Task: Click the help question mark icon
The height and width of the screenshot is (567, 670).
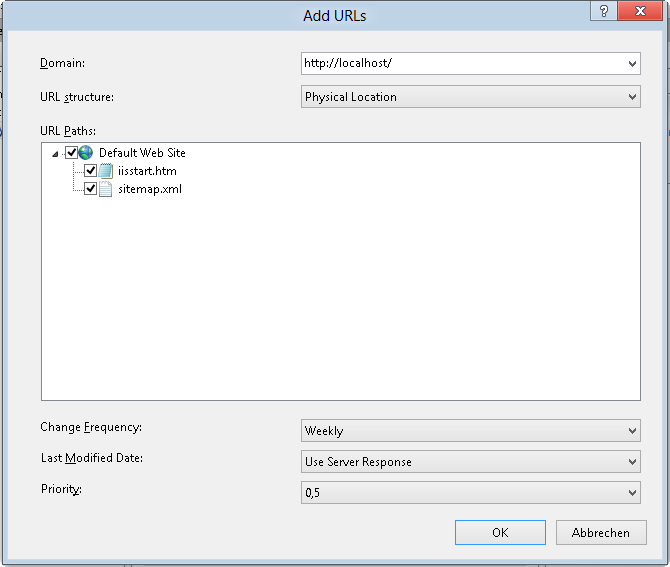Action: [600, 12]
